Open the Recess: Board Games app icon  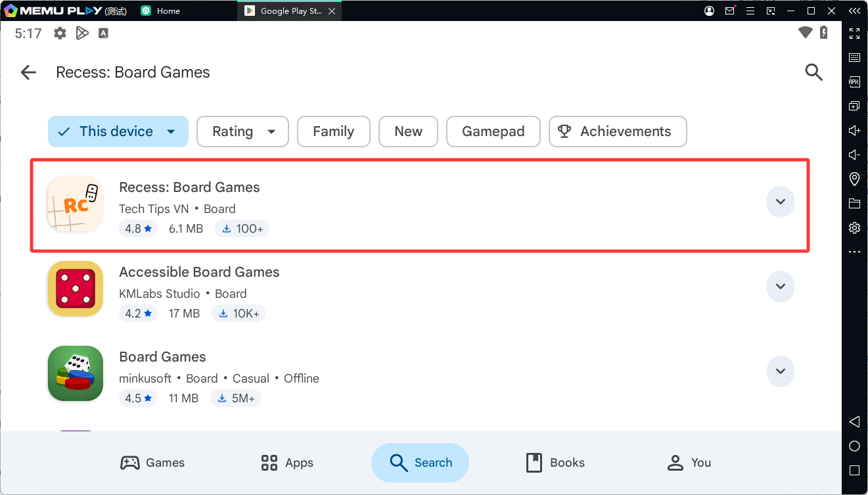[x=76, y=204]
